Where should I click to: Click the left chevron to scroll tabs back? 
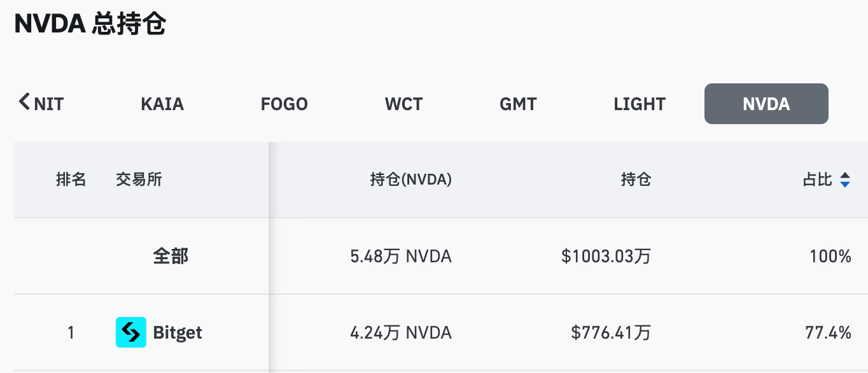point(24,102)
